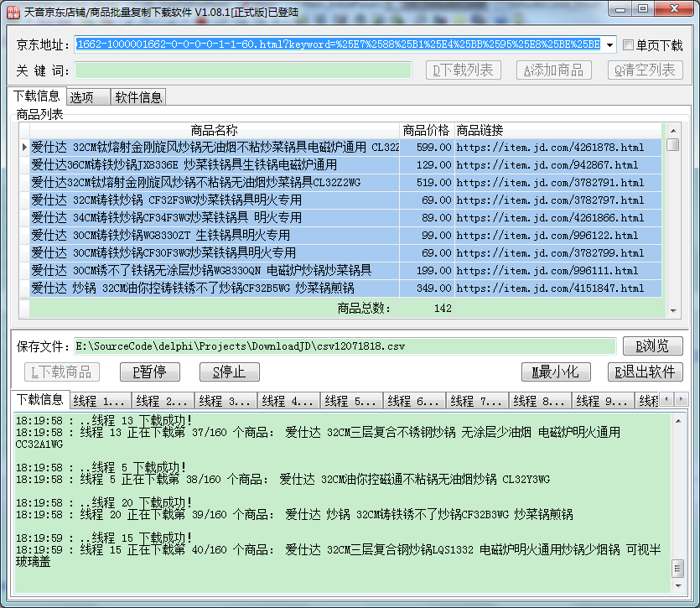Screen dimensions: 700x608
Task: Click product list scrollbar down arrow
Action: coord(673,311)
